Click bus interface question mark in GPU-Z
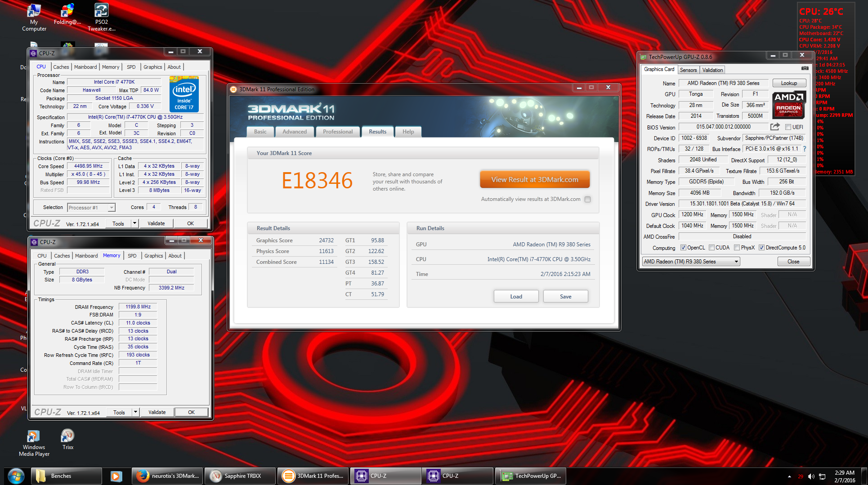This screenshot has height=485, width=868. pyautogui.click(x=805, y=149)
